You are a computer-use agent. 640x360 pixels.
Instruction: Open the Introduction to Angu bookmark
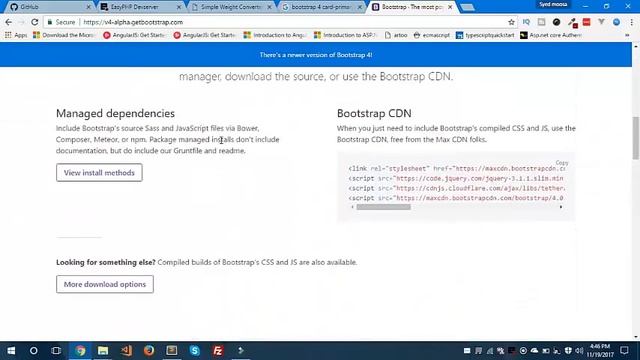pos(275,35)
